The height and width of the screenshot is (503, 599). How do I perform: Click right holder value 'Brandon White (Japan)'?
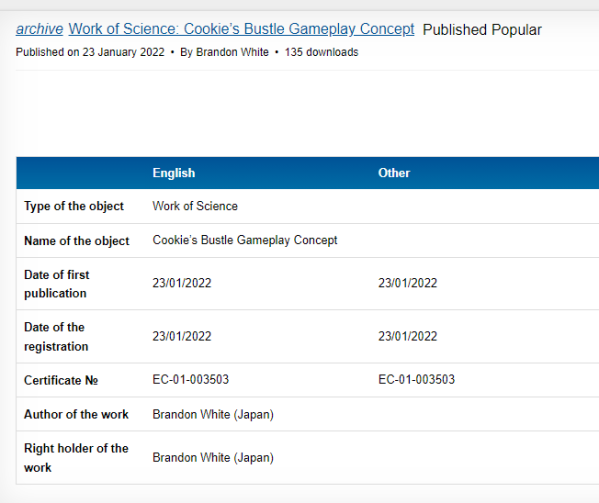213,458
